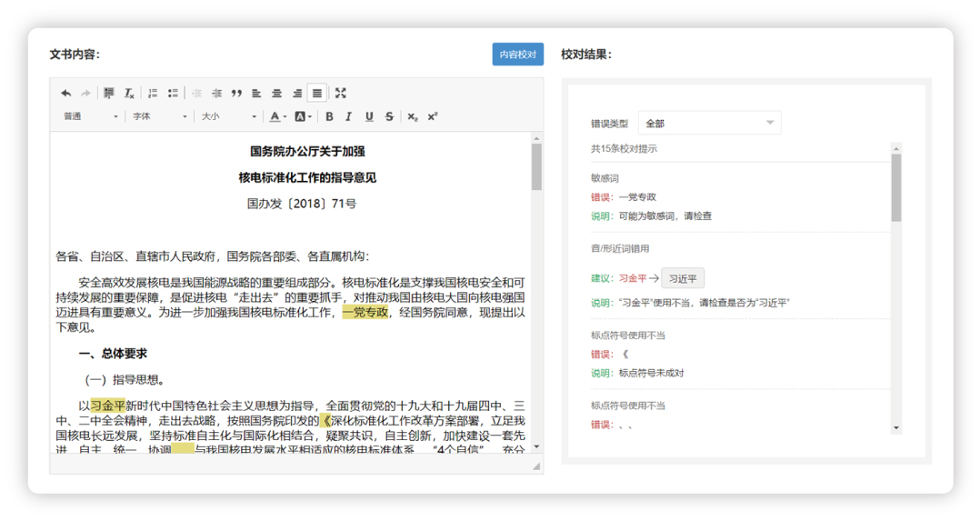Image resolution: width=980 pixels, height=521 pixels.
Task: Open the 错误类型 dropdown showing 全部
Action: (709, 124)
